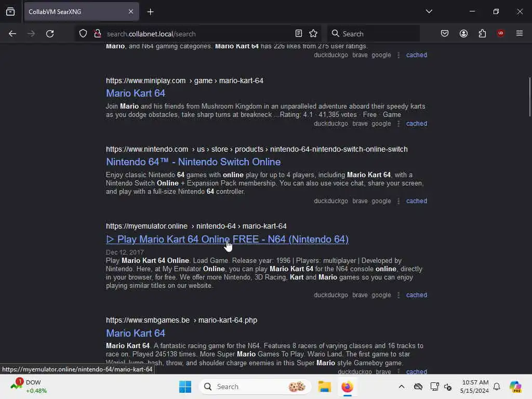532x399 pixels.
Task: Click the taskbar Search box
Action: (x=255, y=387)
